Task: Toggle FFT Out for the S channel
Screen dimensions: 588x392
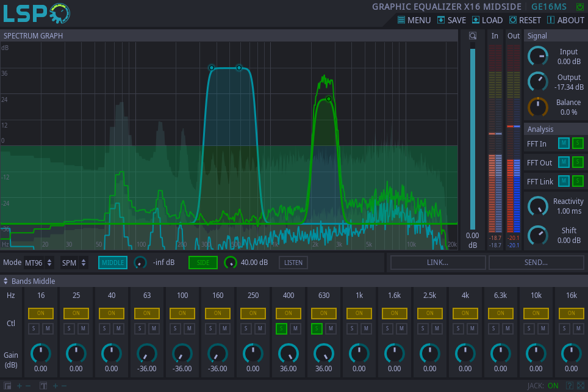Action: 578,162
